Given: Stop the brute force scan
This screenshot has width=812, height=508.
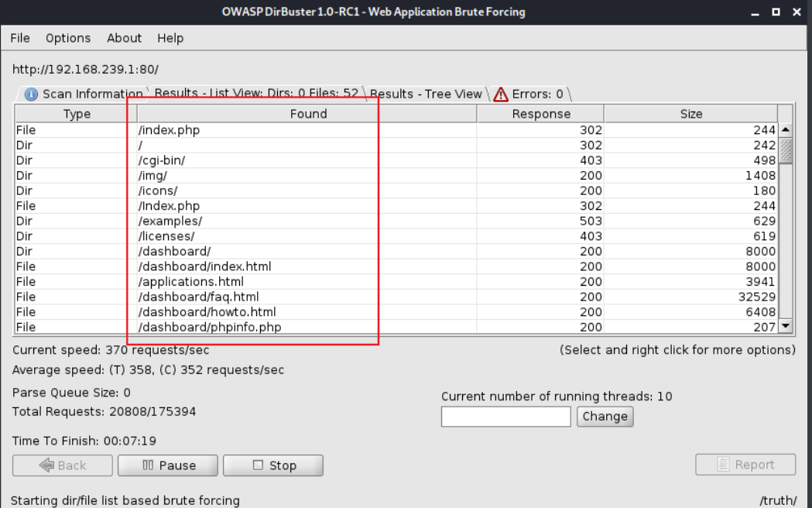Looking at the screenshot, I should [273, 465].
